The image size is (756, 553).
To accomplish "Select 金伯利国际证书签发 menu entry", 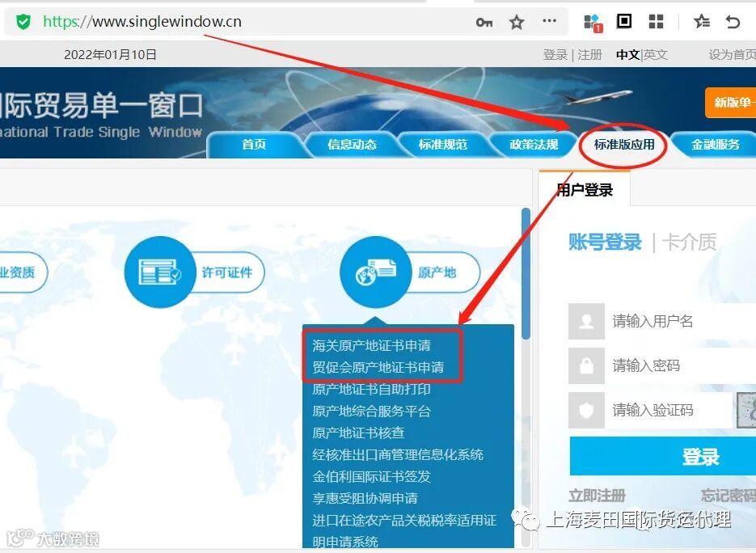I will pyautogui.click(x=371, y=476).
